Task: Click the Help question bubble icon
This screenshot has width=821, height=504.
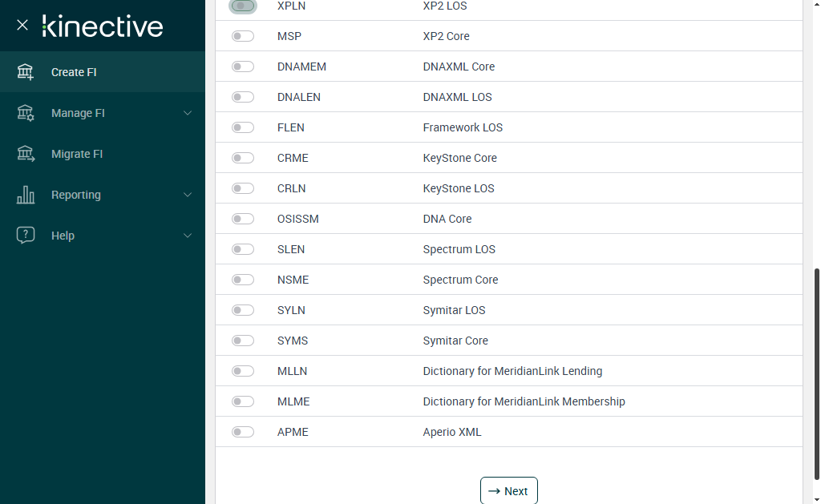Action: pos(25,235)
